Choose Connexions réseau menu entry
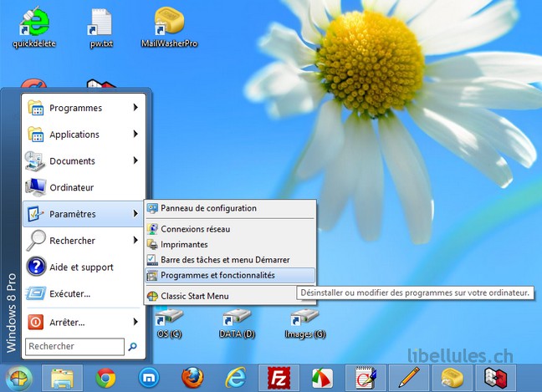 pos(195,229)
